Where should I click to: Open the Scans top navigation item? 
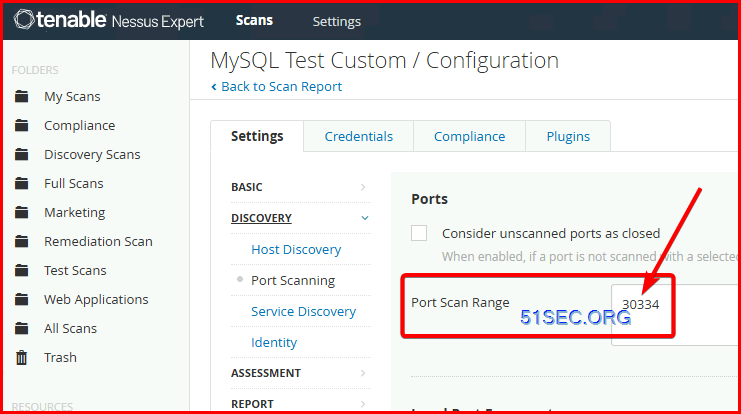click(254, 20)
